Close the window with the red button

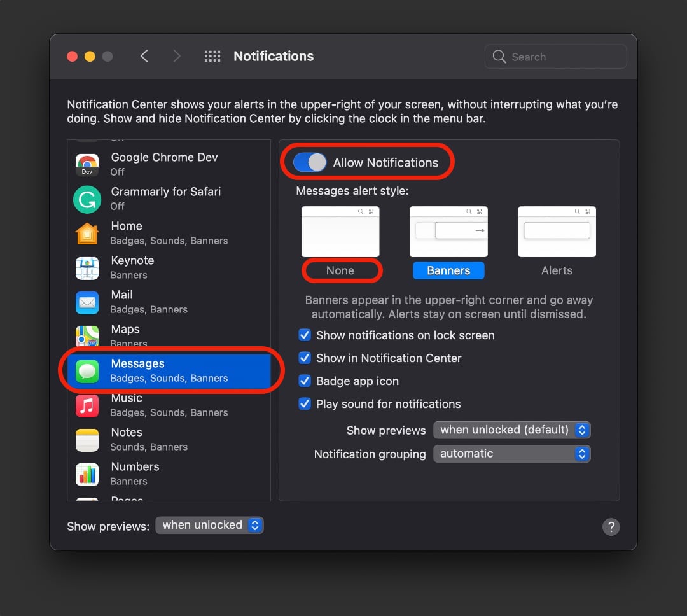pyautogui.click(x=73, y=57)
